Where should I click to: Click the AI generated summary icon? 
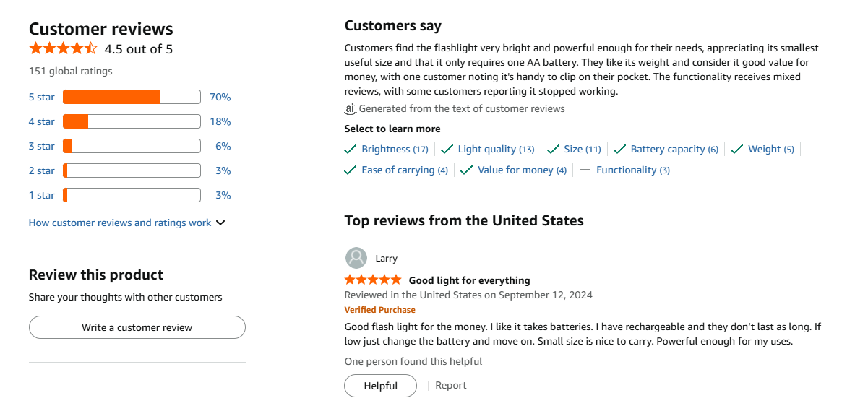tap(351, 109)
